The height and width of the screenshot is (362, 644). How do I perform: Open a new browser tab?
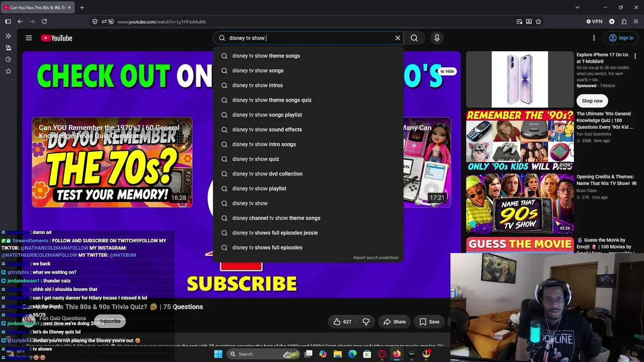pyautogui.click(x=82, y=8)
